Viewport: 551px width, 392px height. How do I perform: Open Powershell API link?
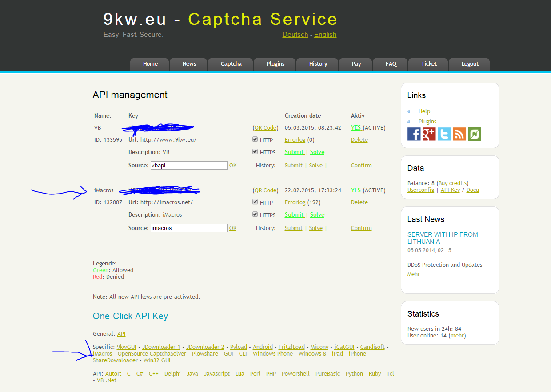coord(295,374)
